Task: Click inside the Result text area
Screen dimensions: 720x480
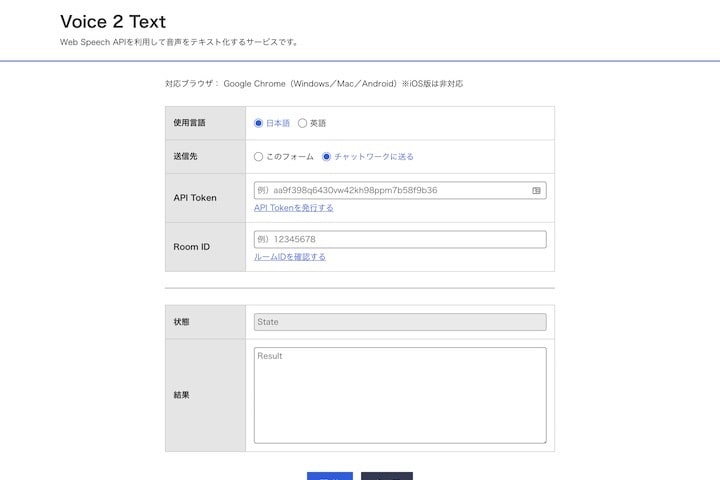Action: point(400,395)
